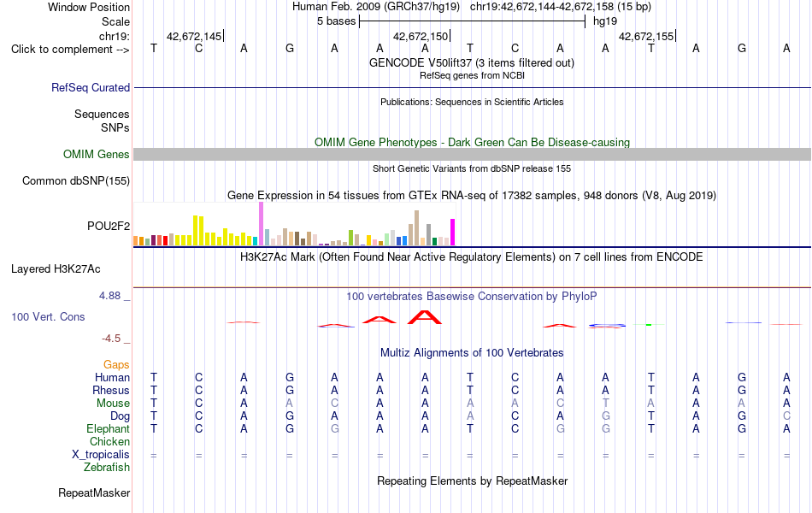This screenshot has height=513, width=812.
Task: Click the 'Window Position' track label
Action: pos(89,7)
